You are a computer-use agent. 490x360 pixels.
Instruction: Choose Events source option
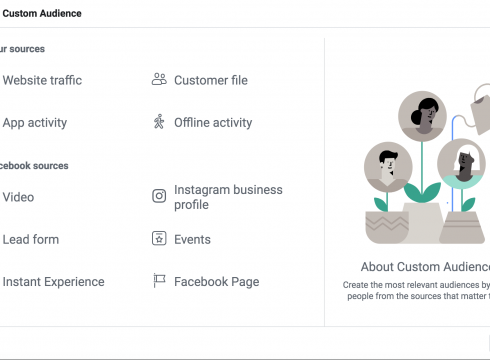pyautogui.click(x=192, y=239)
